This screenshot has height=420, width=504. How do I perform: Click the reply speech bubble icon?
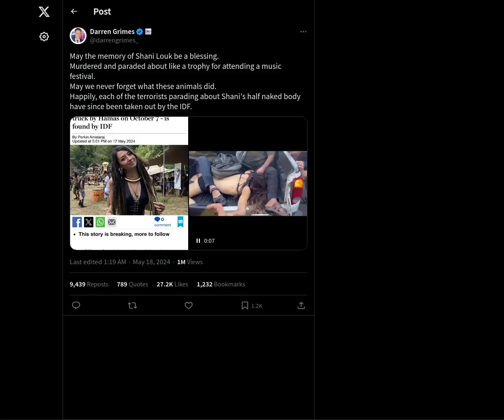(76, 305)
